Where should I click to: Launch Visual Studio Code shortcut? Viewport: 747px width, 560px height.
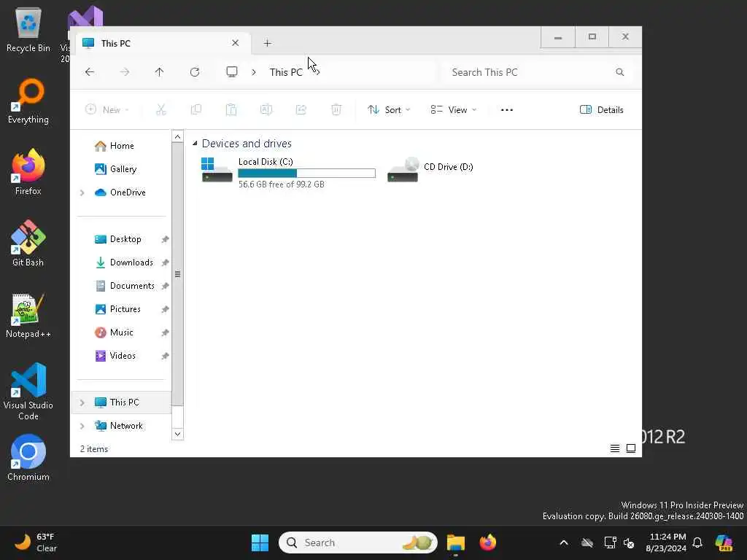[28, 392]
